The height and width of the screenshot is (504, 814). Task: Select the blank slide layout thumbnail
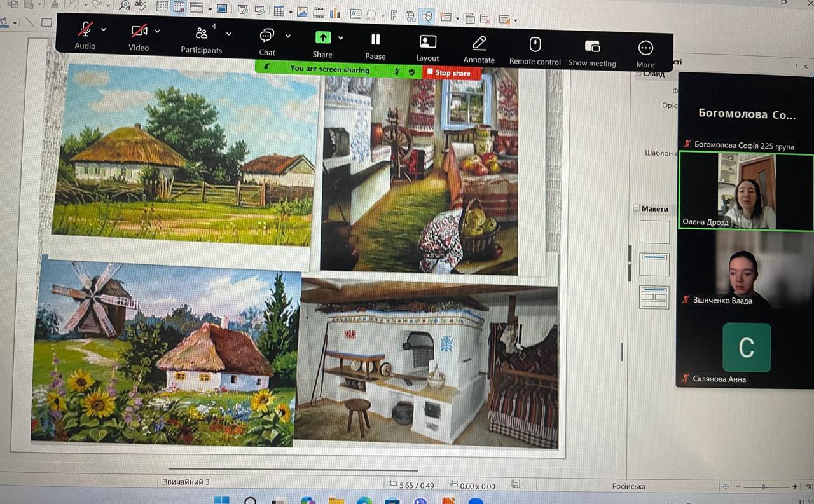coord(654,232)
